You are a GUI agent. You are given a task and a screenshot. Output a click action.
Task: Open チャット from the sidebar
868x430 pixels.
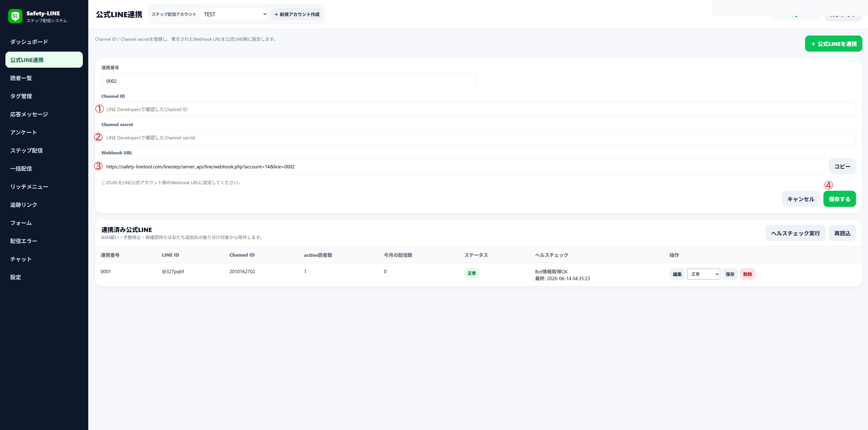pos(44,259)
